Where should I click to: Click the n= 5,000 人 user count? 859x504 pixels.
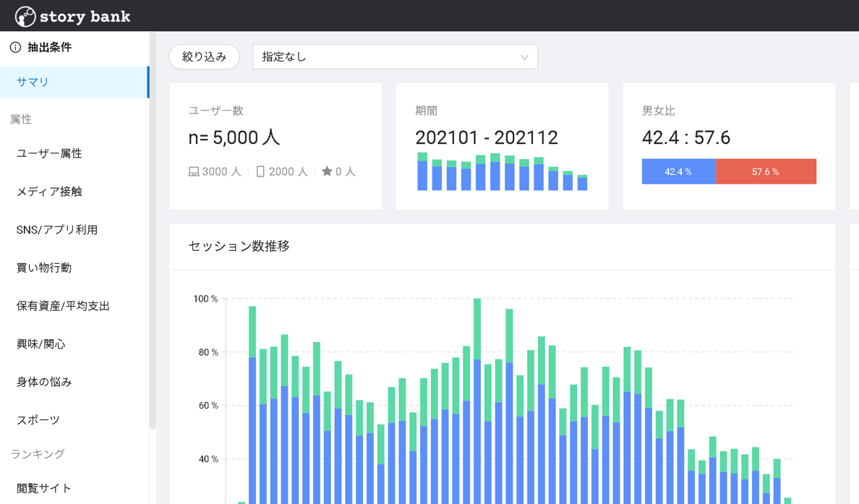click(234, 137)
